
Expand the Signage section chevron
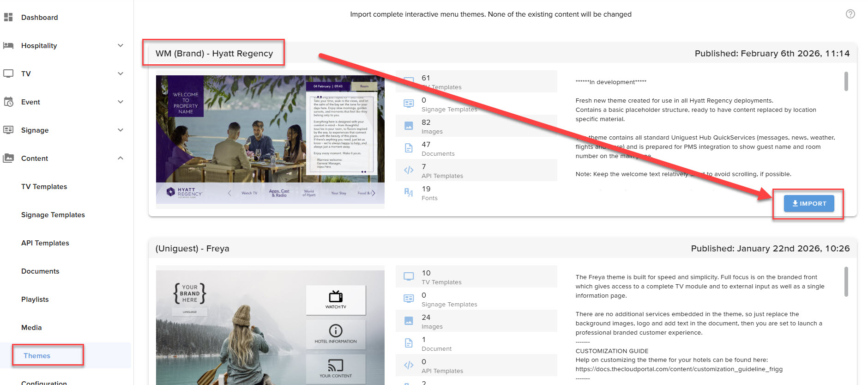(x=121, y=130)
